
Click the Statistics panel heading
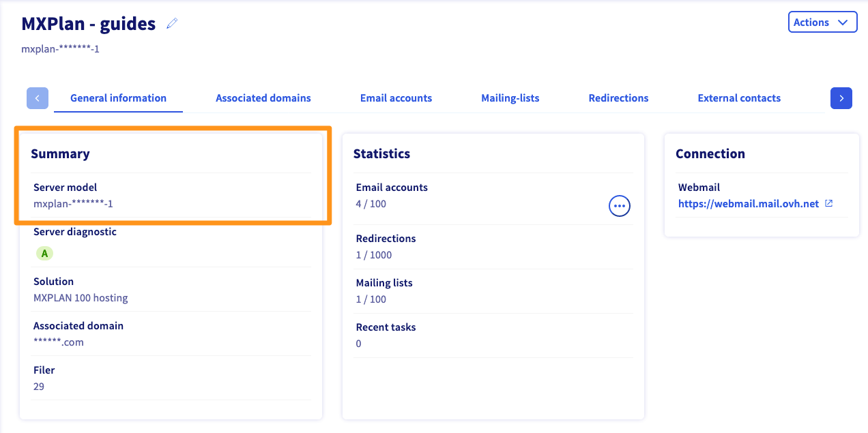(381, 154)
